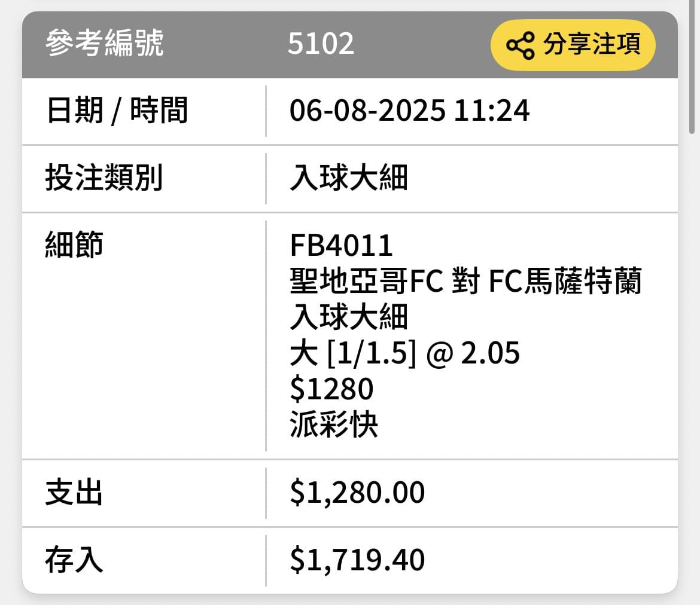Image resolution: width=700 pixels, height=605 pixels.
Task: Select the 日期 / 時間 row label
Action: 117,110
